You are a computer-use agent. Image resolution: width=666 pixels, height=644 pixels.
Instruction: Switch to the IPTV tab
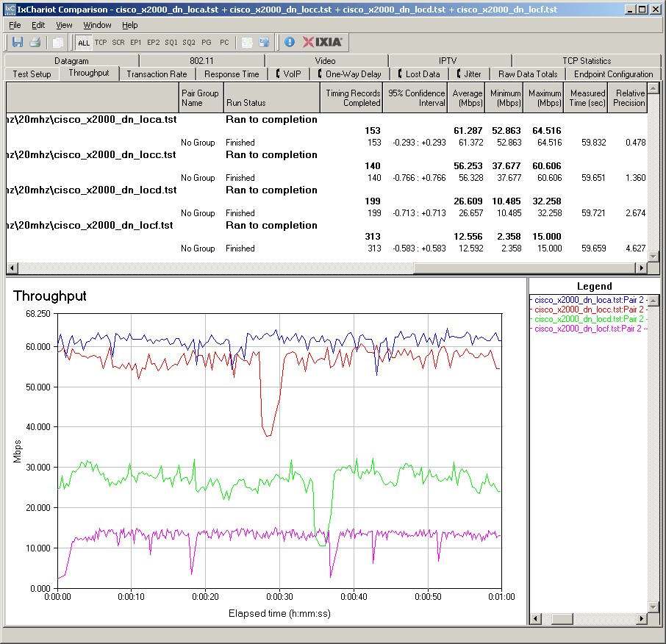(448, 61)
